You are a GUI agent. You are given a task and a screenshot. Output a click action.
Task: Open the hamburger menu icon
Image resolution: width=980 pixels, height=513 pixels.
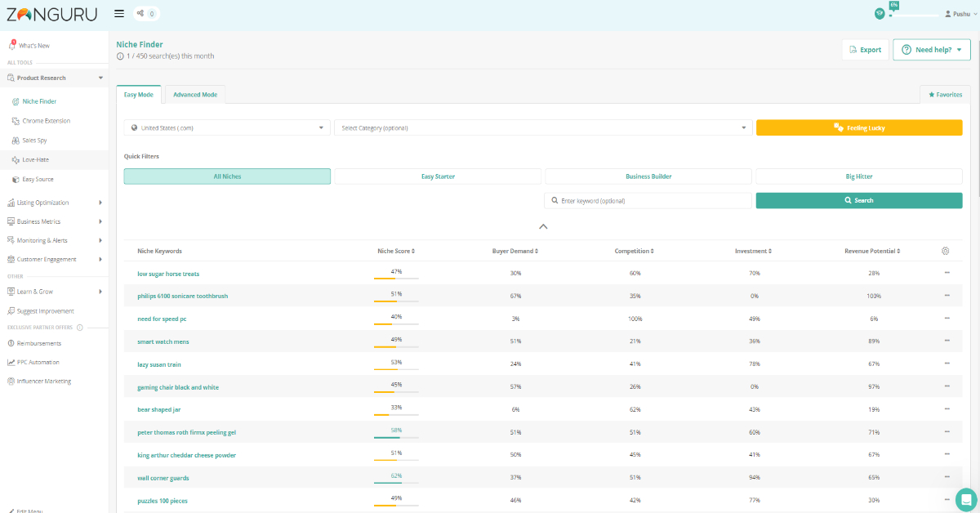click(x=119, y=13)
